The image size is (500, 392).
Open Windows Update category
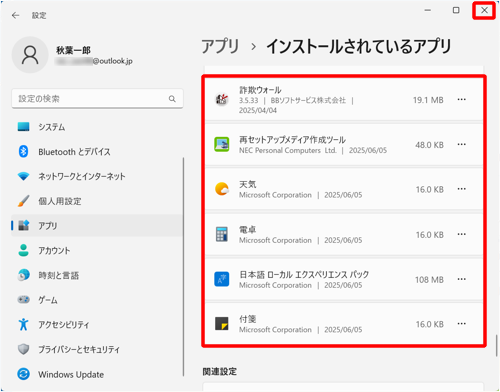click(97, 374)
